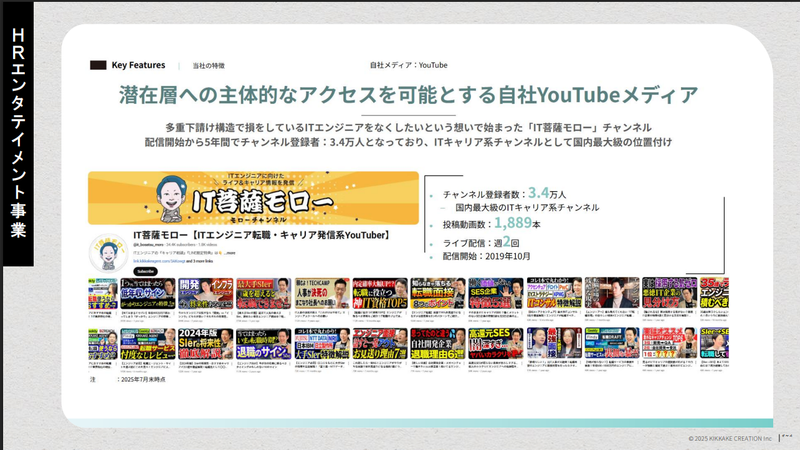Image resolution: width=800 pixels, height=450 pixels.
Task: Open the 実はオススメ キャリアチェンジ video thumbnail
Action: (x=669, y=344)
